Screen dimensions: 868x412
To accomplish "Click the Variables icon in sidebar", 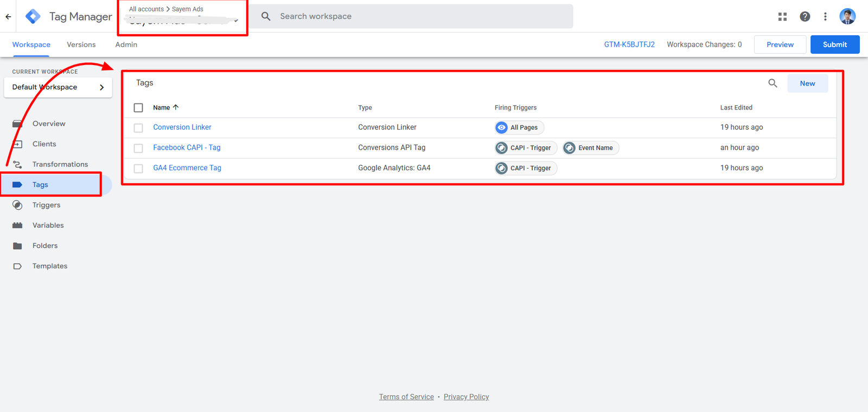I will [17, 225].
